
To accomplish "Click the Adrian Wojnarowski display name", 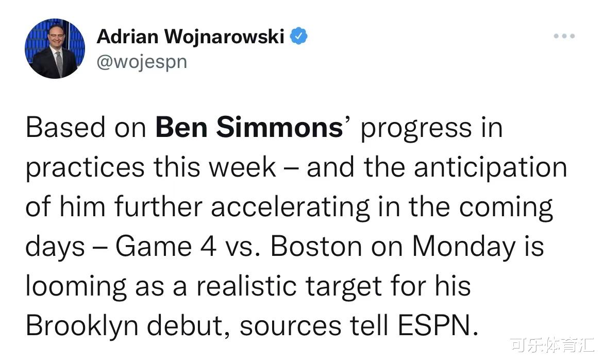I will pyautogui.click(x=190, y=37).
